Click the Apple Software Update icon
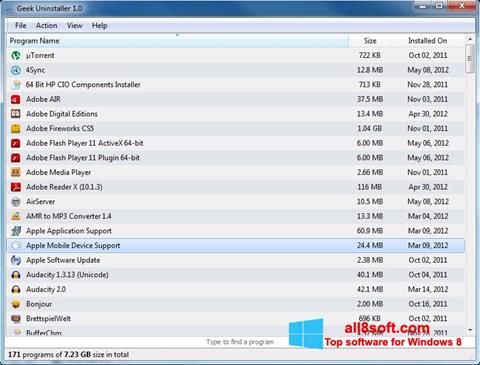The image size is (480, 365). click(x=16, y=260)
